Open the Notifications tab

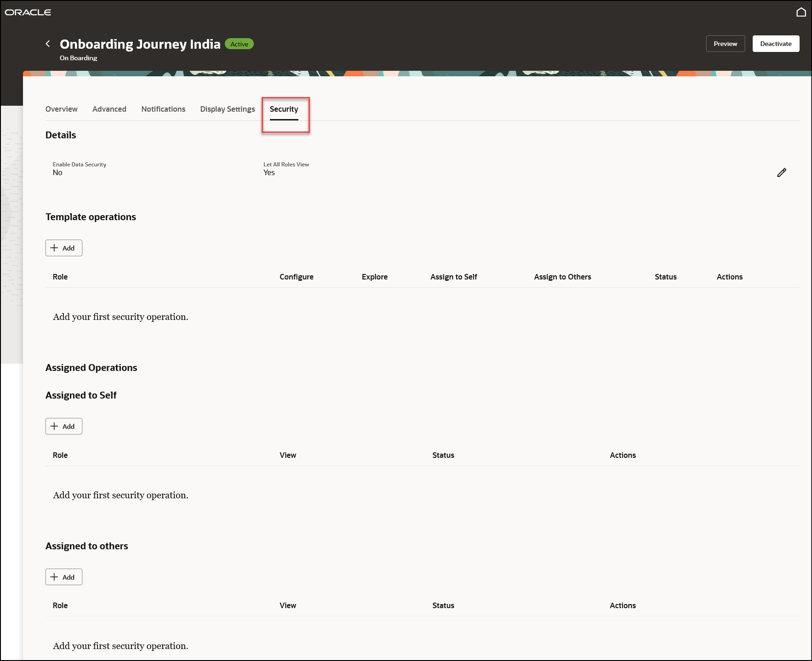click(163, 109)
